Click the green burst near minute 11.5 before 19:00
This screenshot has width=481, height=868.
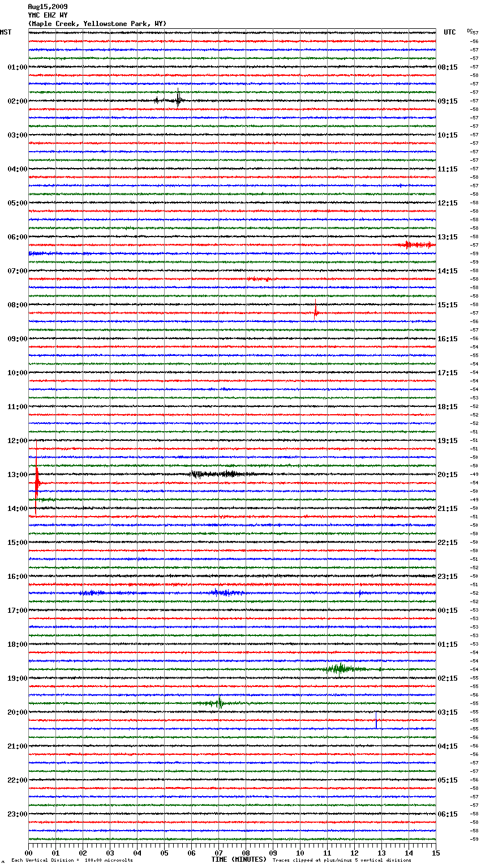340,669
